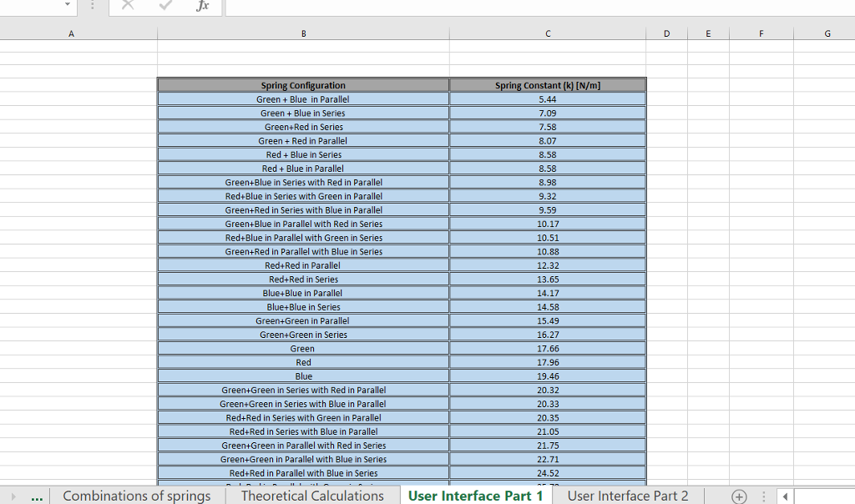Show hidden sheet tabs via ellipsis

[x=37, y=497]
